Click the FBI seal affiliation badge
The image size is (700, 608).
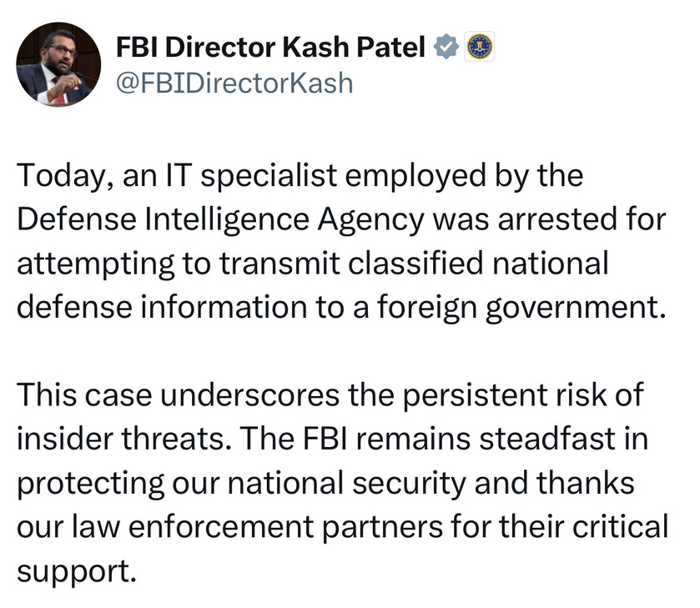pyautogui.click(x=480, y=47)
